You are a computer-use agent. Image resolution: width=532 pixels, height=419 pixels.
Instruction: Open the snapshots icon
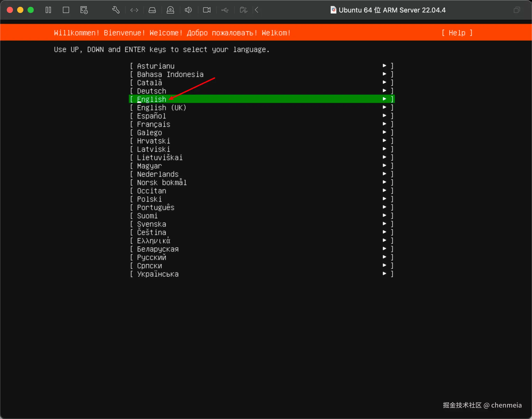coord(84,10)
